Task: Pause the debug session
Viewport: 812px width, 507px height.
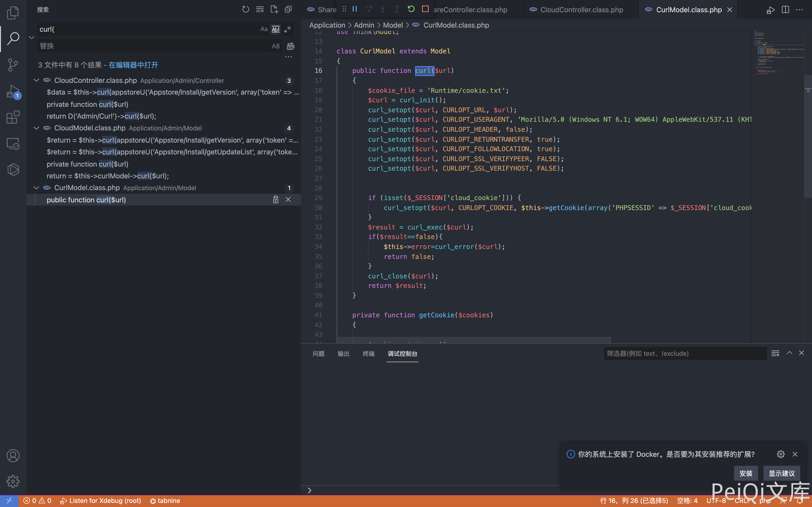Action: point(355,9)
